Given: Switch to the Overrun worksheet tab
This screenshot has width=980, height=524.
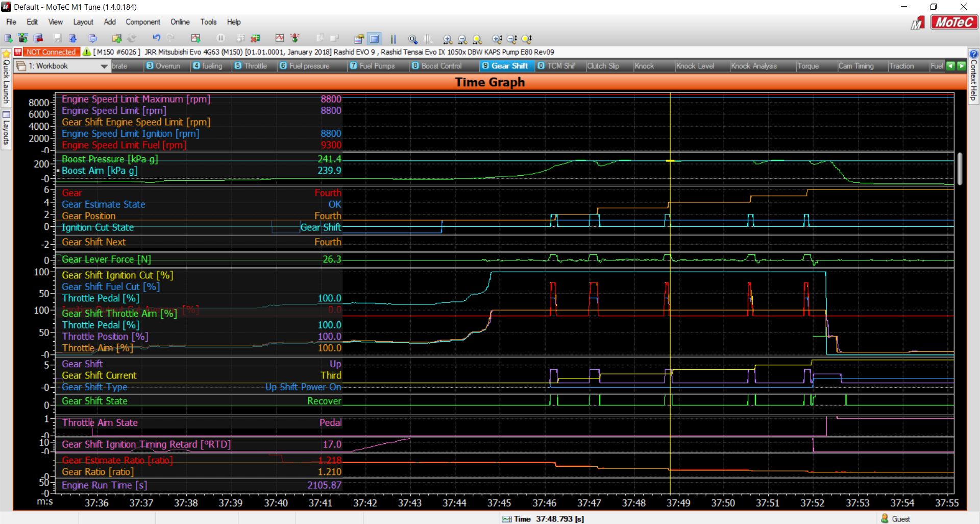Looking at the screenshot, I should (x=166, y=66).
